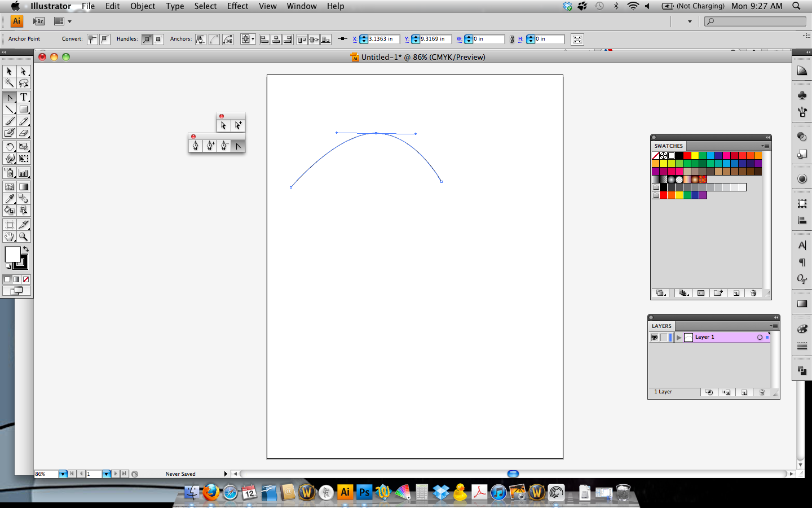
Task: Open the Object menu
Action: point(143,6)
